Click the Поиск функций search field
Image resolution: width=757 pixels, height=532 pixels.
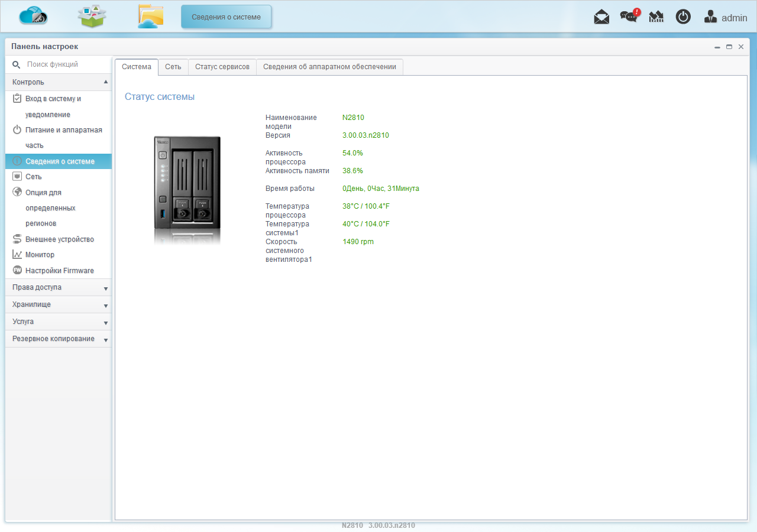(x=59, y=64)
